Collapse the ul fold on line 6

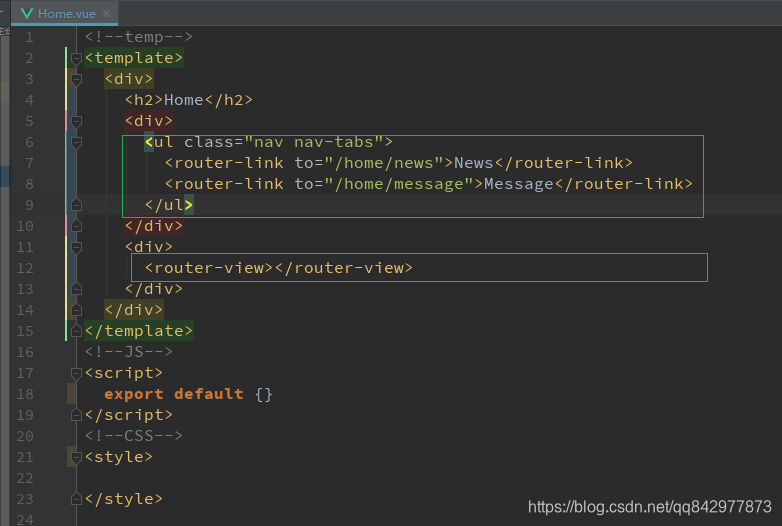76,143
